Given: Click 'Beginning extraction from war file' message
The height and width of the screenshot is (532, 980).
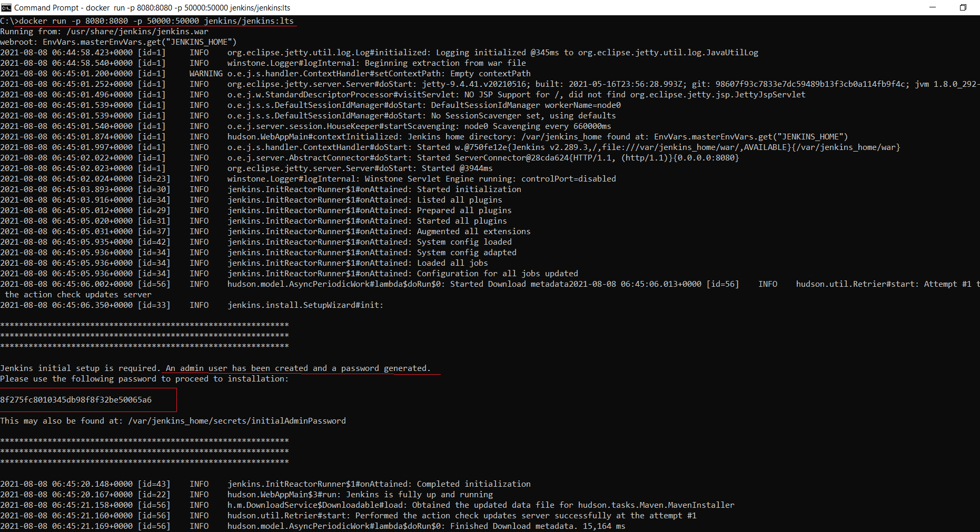Looking at the screenshot, I should click(x=446, y=63).
